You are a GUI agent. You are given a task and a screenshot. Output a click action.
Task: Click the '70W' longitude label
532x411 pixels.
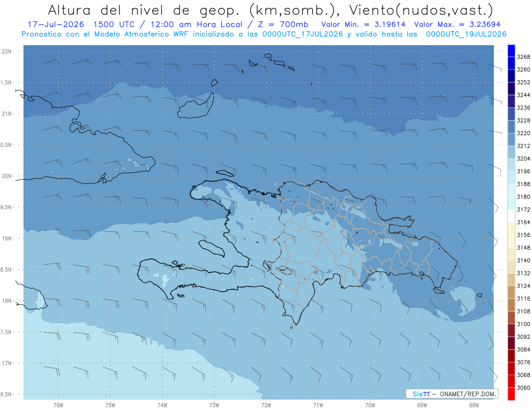pos(370,405)
